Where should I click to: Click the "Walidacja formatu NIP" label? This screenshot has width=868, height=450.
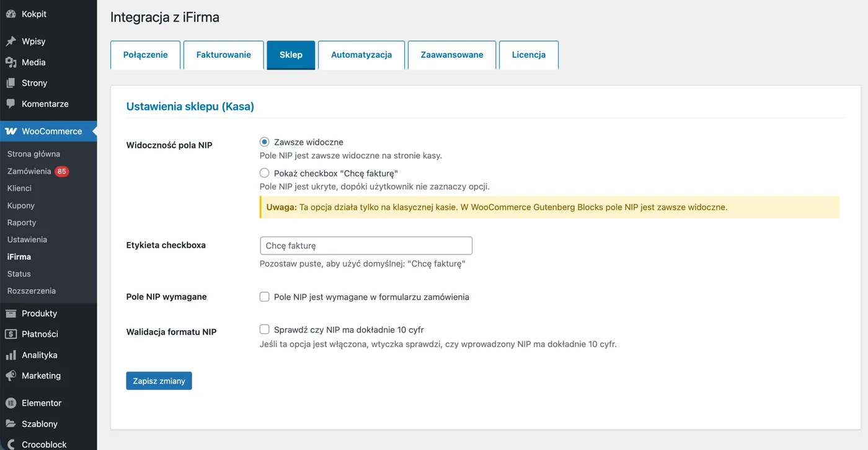171,332
